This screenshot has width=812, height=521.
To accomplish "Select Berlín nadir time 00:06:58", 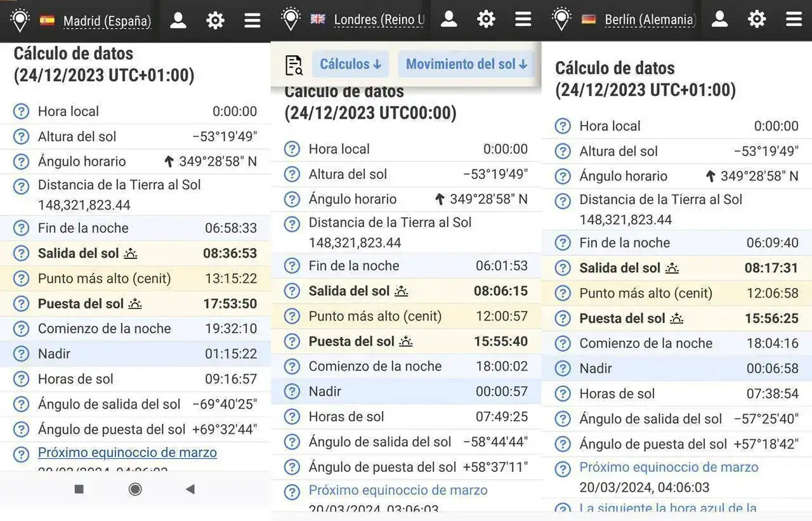I will click(773, 369).
